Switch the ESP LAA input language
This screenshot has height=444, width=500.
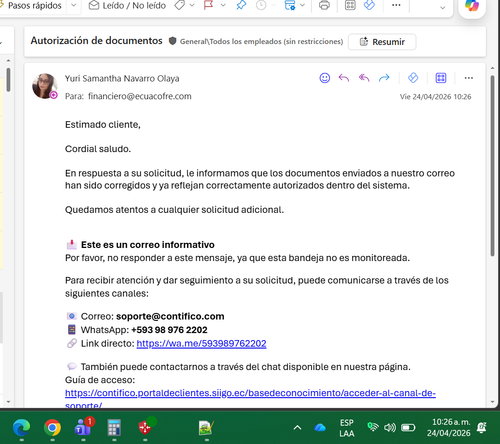point(347,428)
